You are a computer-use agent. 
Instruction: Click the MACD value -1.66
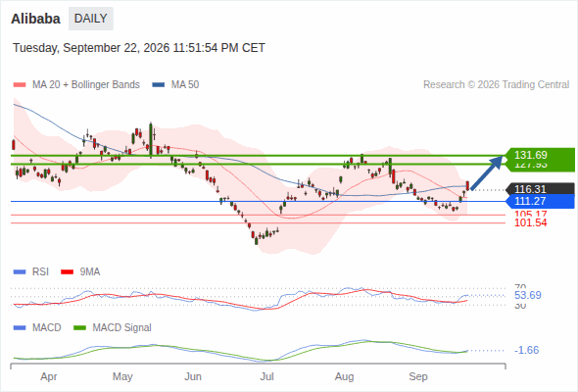(526, 350)
